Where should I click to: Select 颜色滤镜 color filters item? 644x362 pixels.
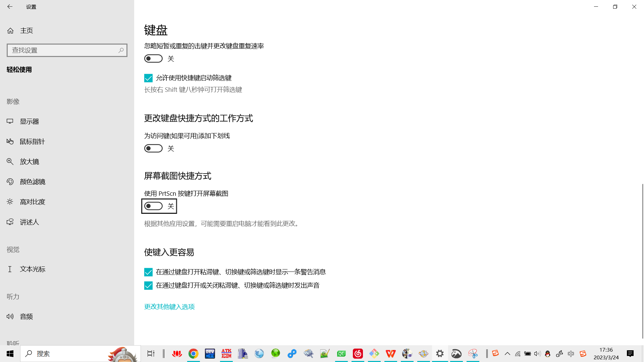[32, 182]
